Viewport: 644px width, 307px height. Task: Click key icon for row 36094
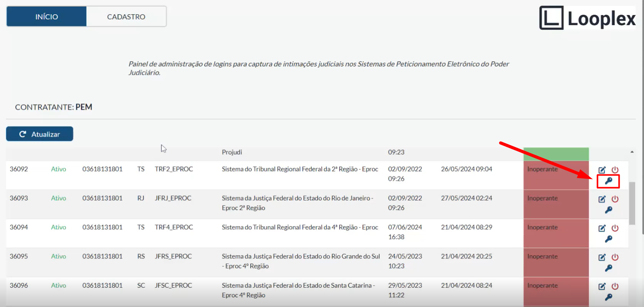click(x=608, y=239)
